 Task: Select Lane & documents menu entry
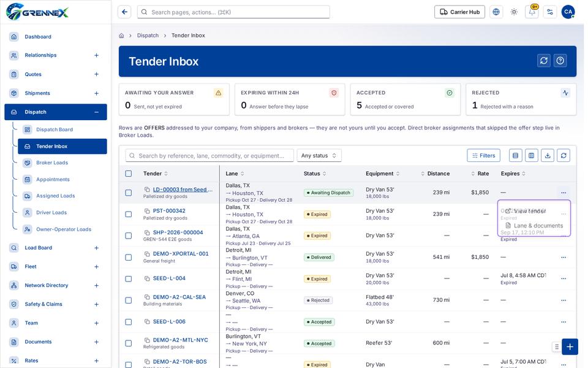(534, 226)
